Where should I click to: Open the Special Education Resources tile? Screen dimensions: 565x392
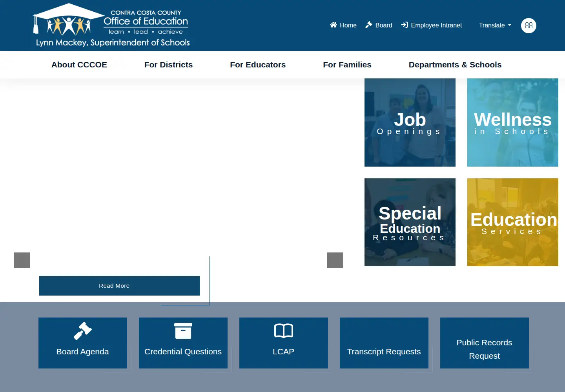pos(410,222)
